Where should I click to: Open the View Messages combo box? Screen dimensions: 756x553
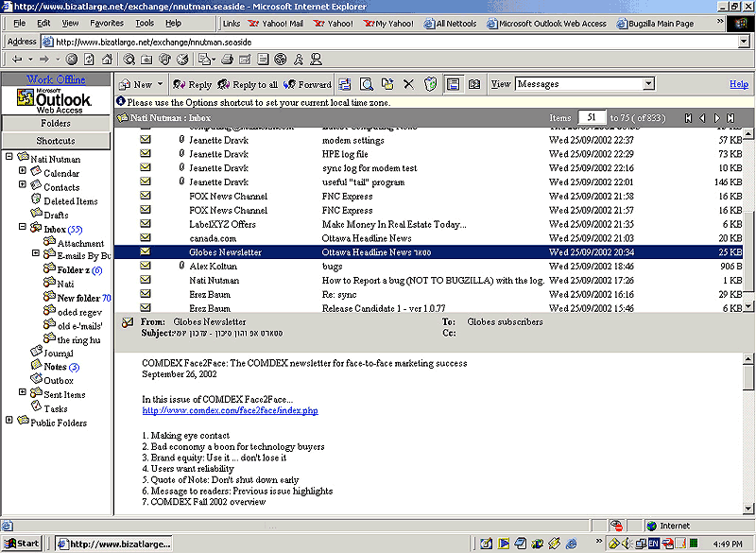click(x=585, y=84)
